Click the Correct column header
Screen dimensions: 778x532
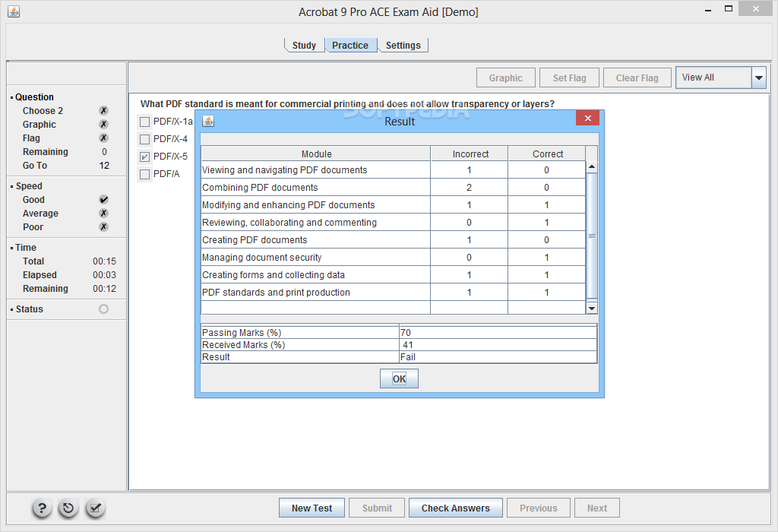click(547, 154)
